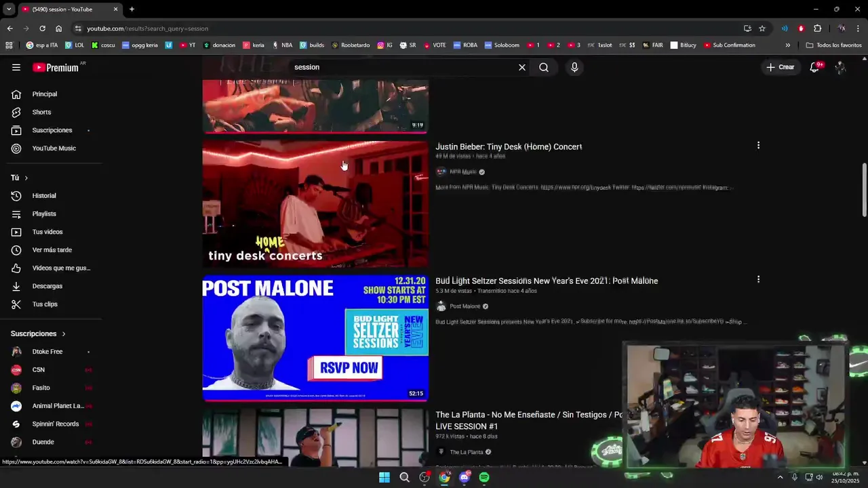Screen dimensions: 868x488
Task: Open the account avatar menu
Action: click(x=840, y=67)
